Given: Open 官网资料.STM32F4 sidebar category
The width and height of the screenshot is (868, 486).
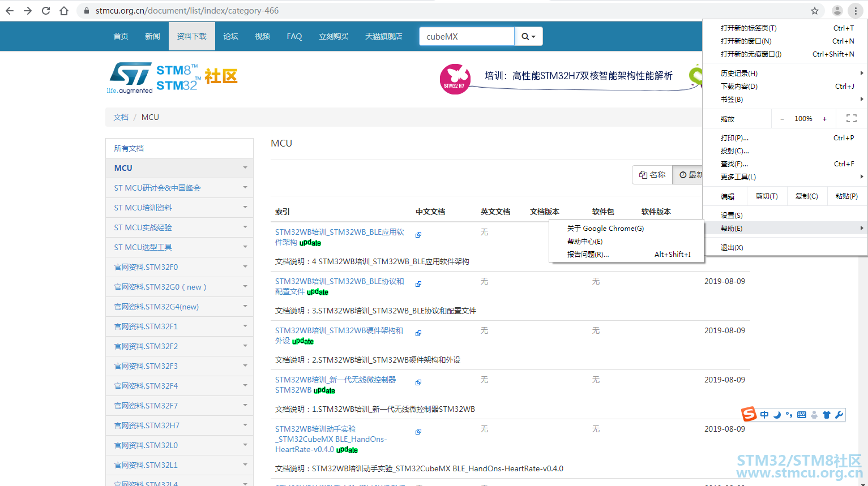Looking at the screenshot, I should point(179,386).
